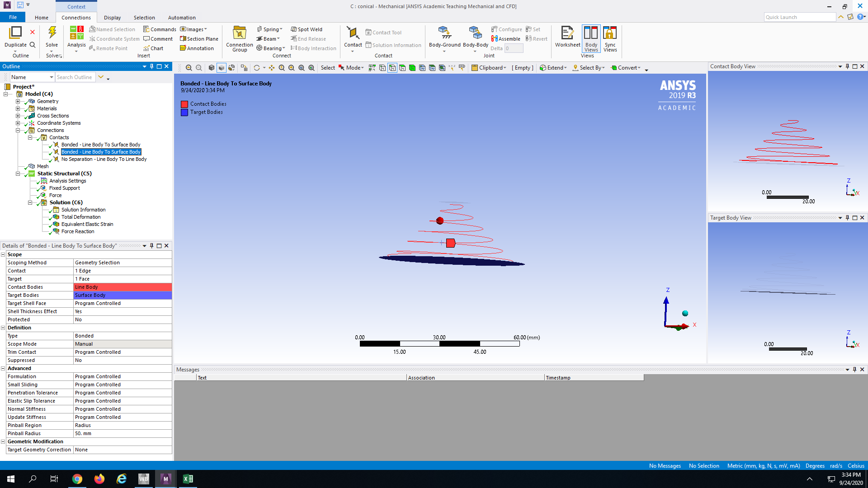868x488 pixels.
Task: Click the Assemble joint button
Action: click(x=506, y=39)
